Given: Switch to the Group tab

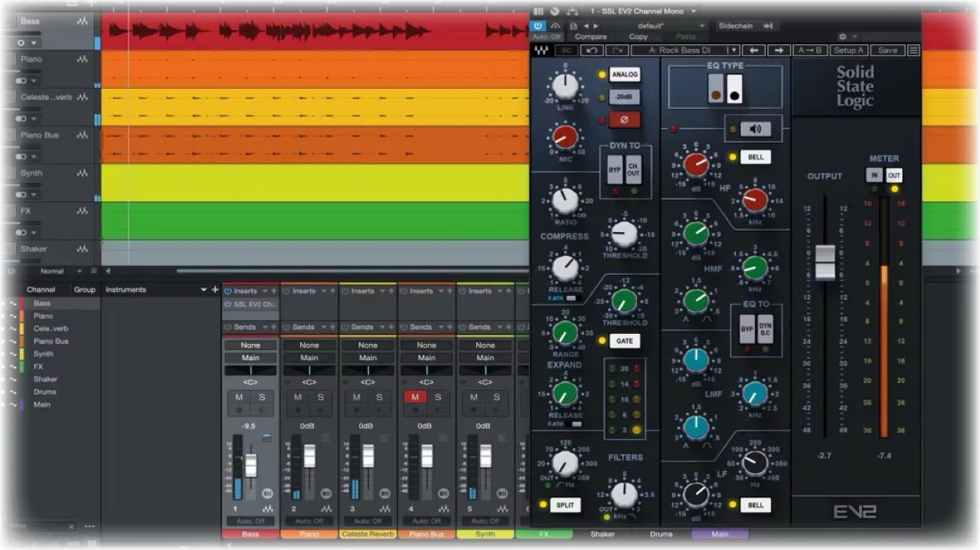Looking at the screenshot, I should tap(84, 290).
